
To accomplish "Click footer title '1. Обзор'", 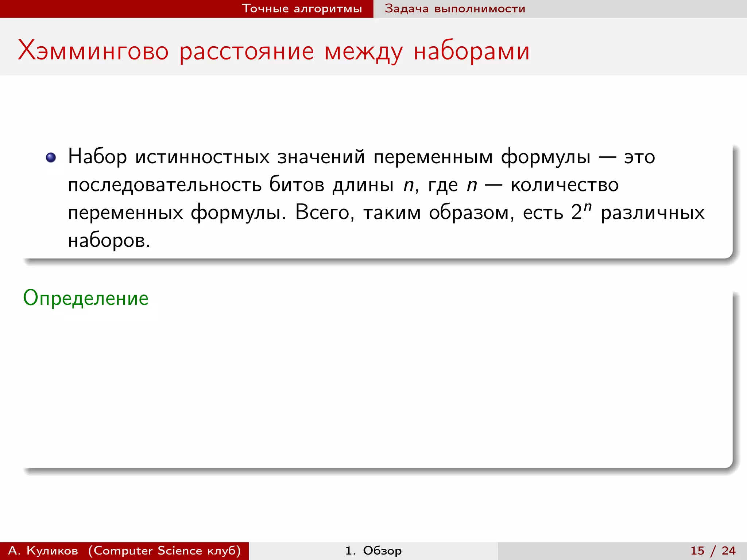I will pos(373,551).
